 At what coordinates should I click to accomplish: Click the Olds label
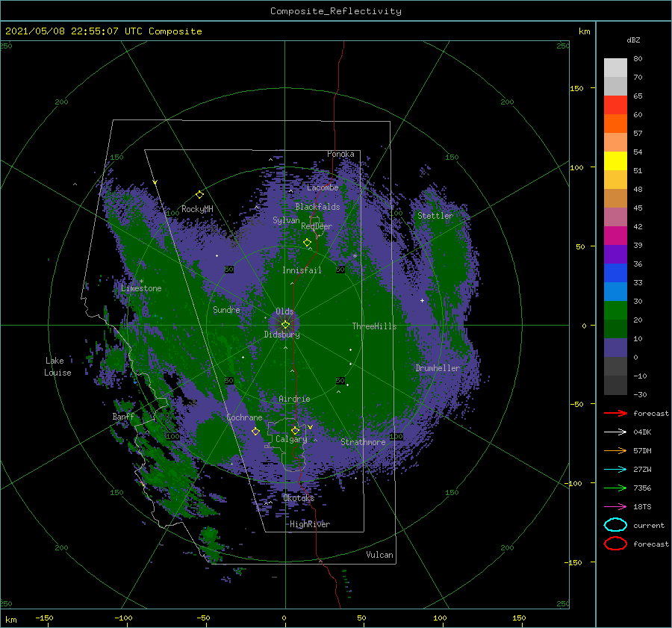(x=284, y=311)
